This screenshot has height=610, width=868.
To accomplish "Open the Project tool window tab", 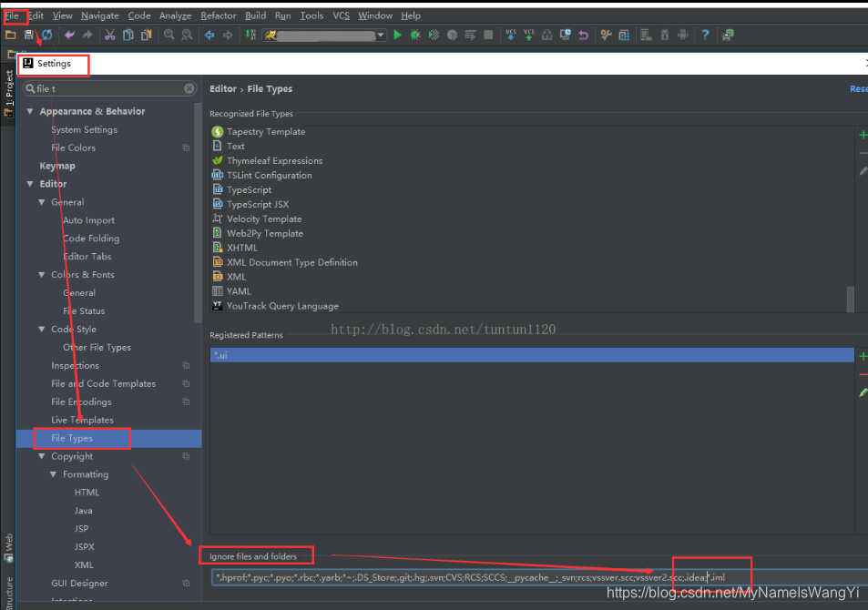I will pyautogui.click(x=8, y=94).
